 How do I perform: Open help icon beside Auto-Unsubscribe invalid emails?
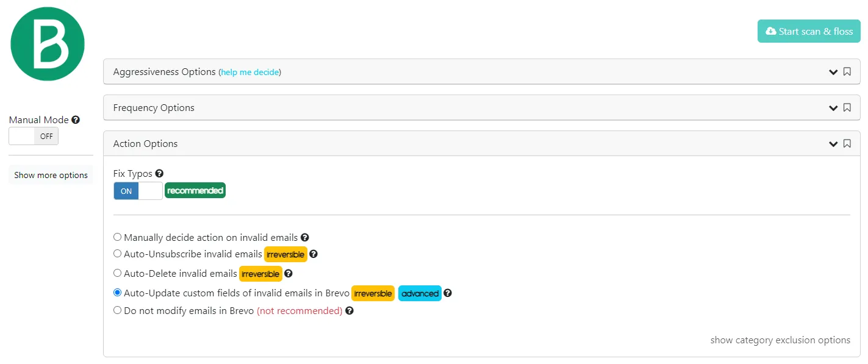click(314, 254)
